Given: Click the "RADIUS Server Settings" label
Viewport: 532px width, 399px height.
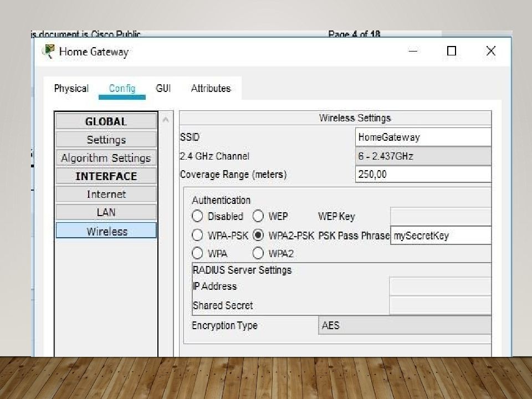Looking at the screenshot, I should 242,270.
